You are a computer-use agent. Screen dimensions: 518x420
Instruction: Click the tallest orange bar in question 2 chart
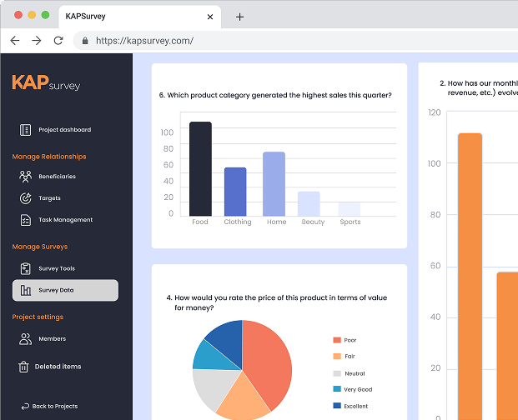coord(470,277)
